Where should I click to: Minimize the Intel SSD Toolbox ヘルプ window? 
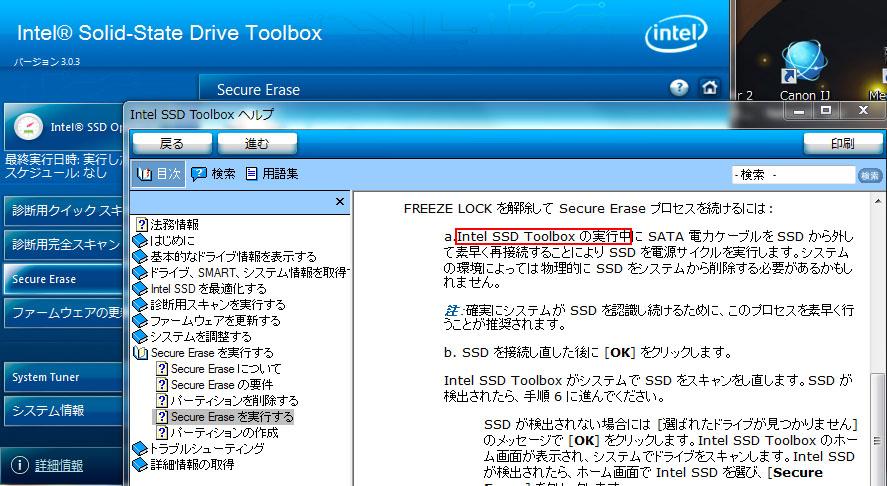pos(799,110)
